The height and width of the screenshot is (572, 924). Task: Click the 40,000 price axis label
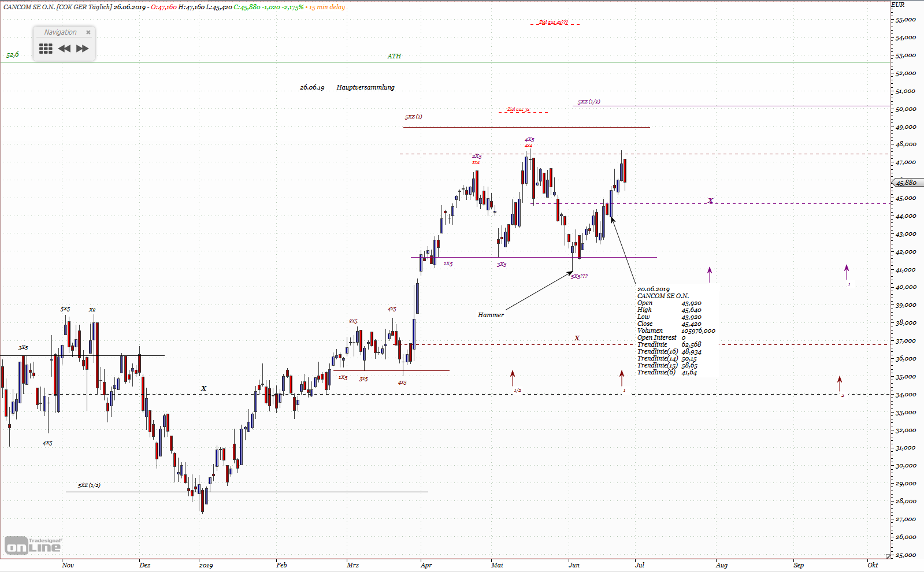pos(906,287)
